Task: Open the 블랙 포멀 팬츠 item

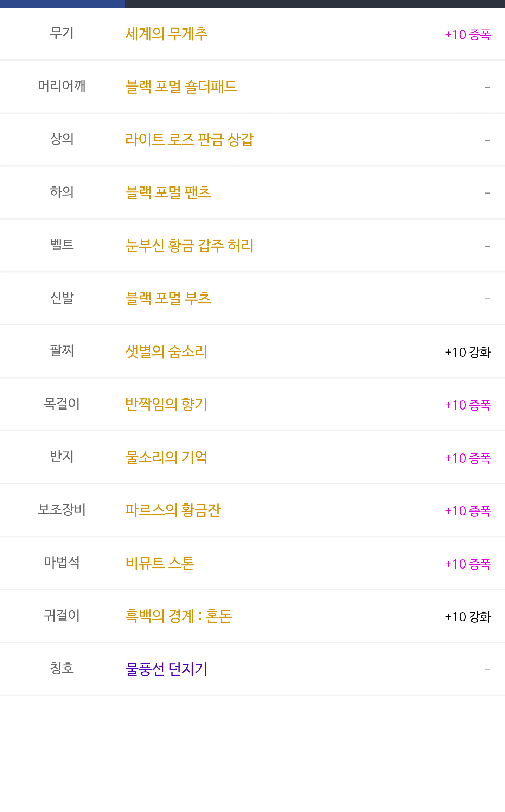Action: 168,192
